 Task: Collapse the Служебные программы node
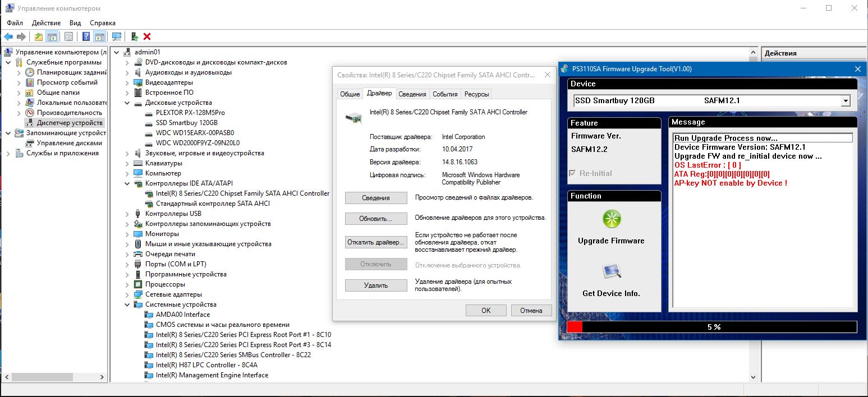pyautogui.click(x=8, y=62)
